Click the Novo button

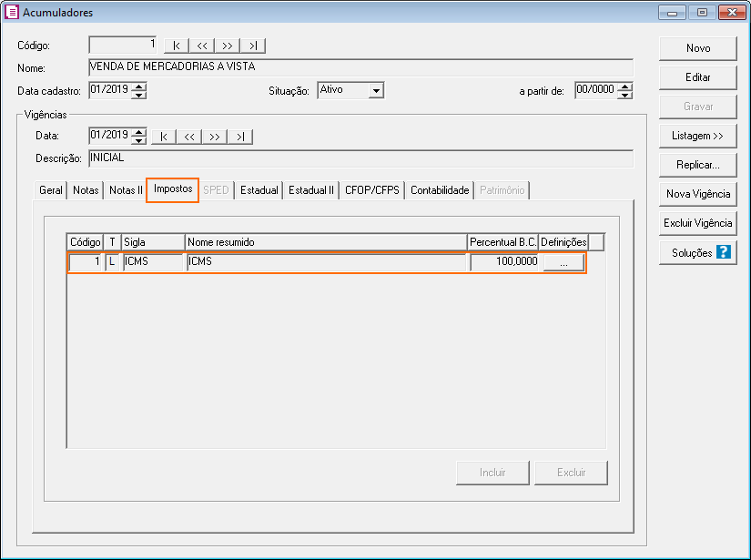pyautogui.click(x=698, y=48)
